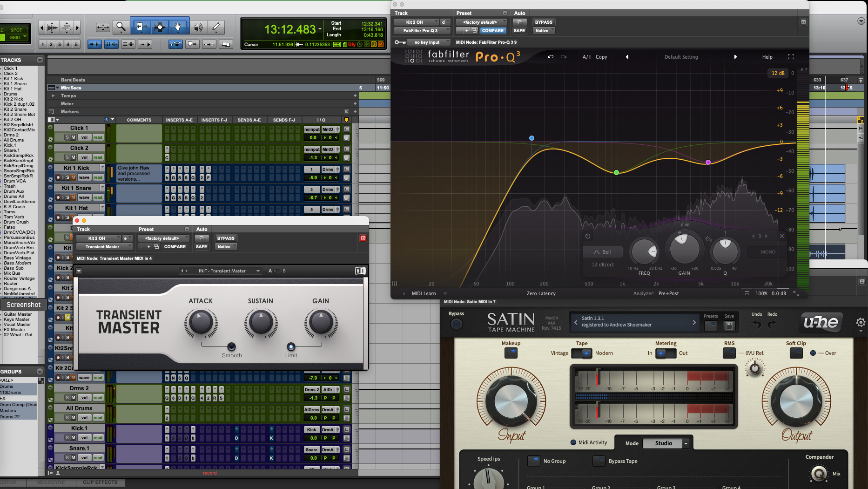Click the Zoom Toggle icon
Screen dimensions: 868x489
(103, 27)
